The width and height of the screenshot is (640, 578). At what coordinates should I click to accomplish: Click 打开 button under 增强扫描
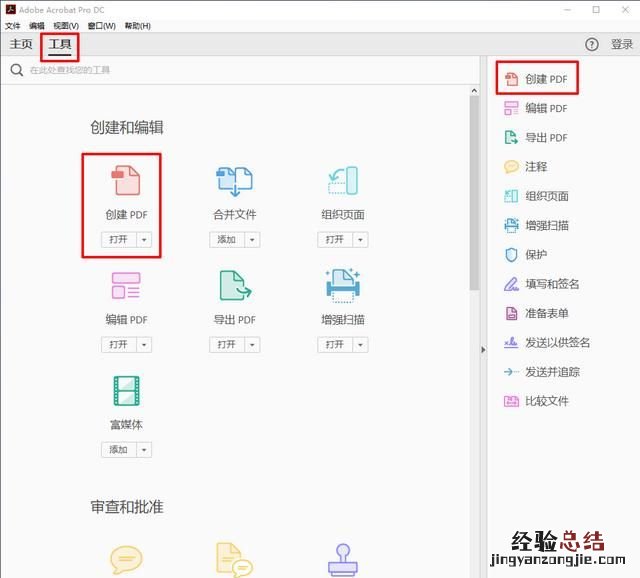pos(335,345)
